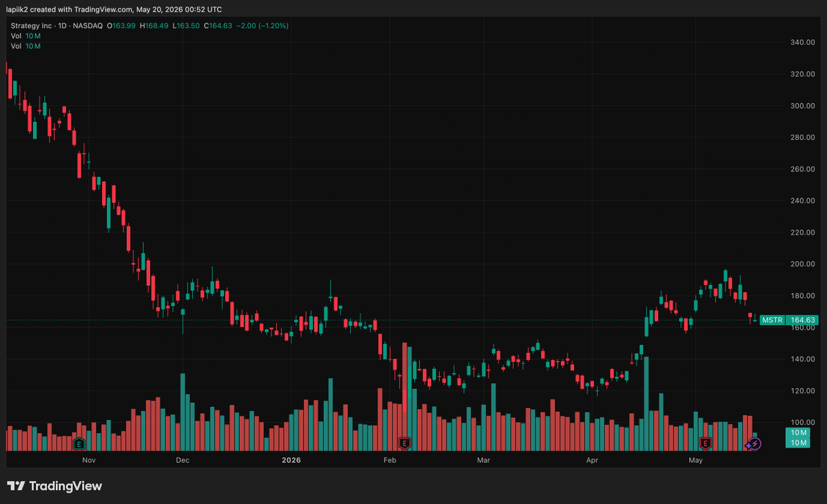Click the purple lightning bolt circle icon

pos(755,444)
